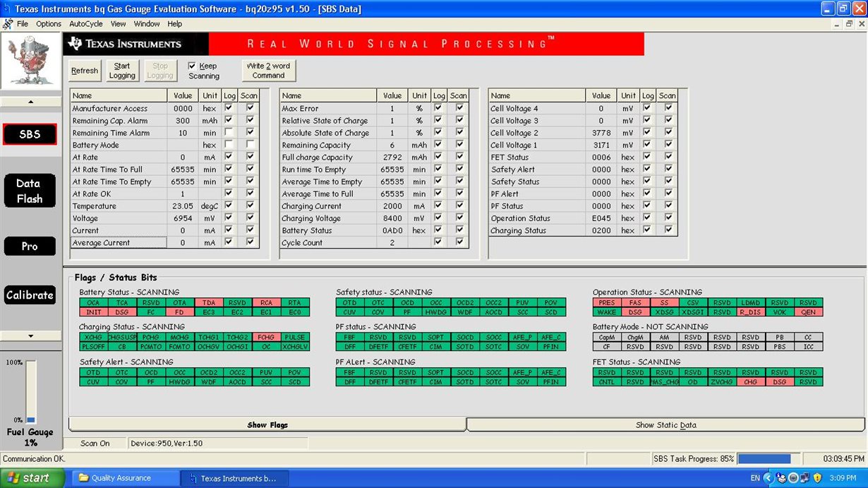868x488 pixels.
Task: Click the shield icon in system tray
Action: point(818,478)
